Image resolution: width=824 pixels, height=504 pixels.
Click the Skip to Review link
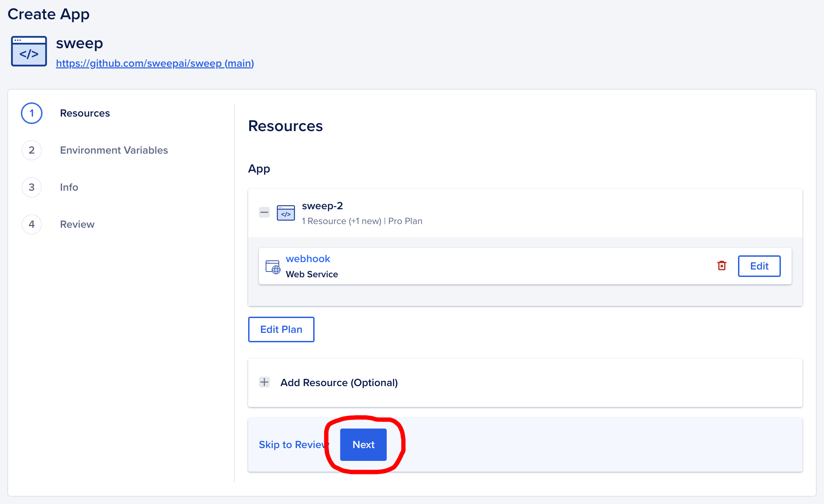point(293,445)
